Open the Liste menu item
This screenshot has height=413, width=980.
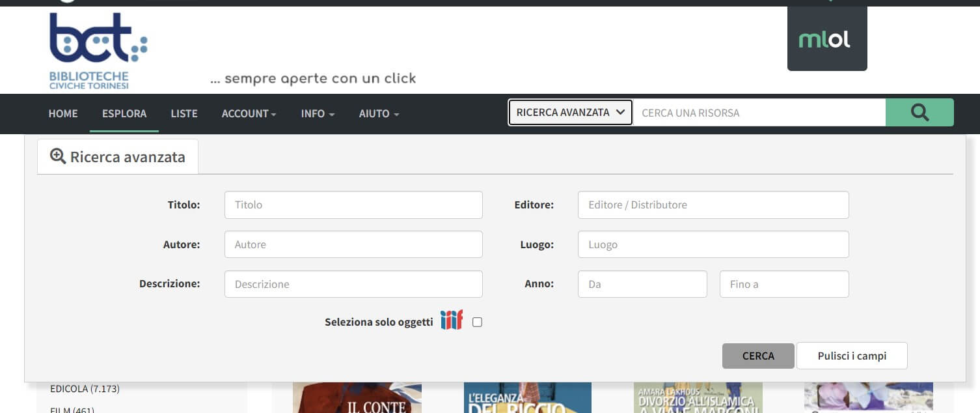tap(184, 113)
